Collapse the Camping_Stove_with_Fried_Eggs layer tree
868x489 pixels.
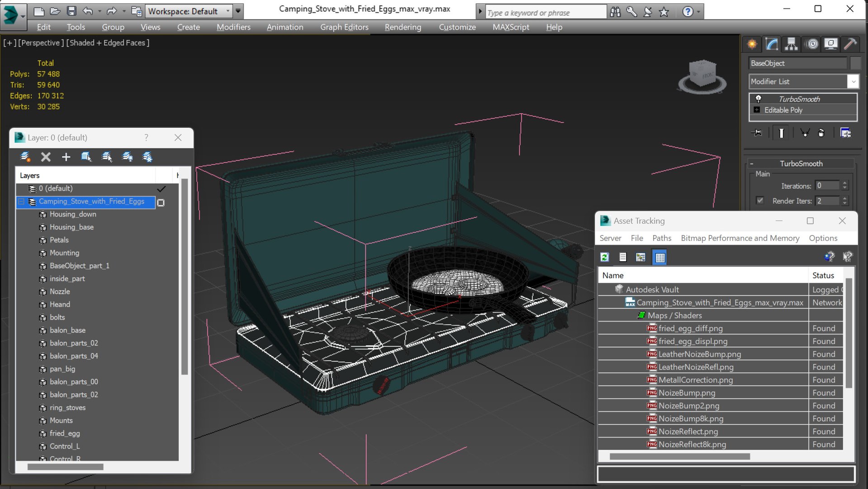22,201
